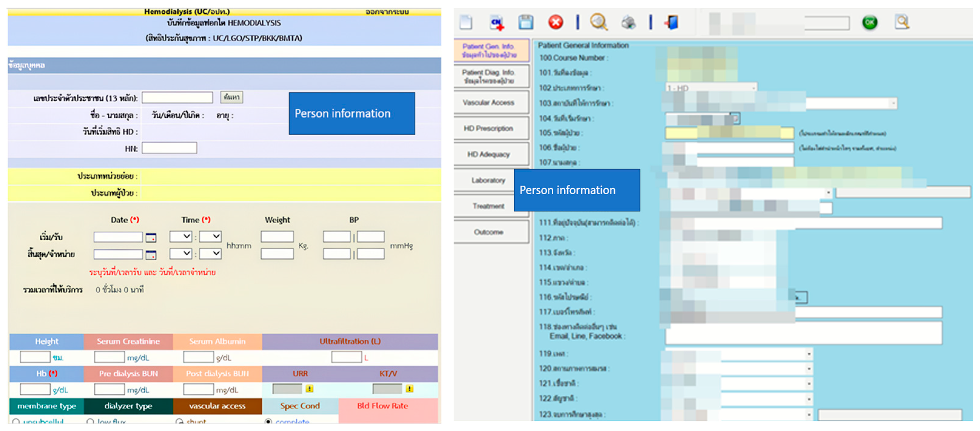Viewport: 980px width, 431px height.
Task: Expand the 102 treatment type HD dropdown
Action: 753,88
